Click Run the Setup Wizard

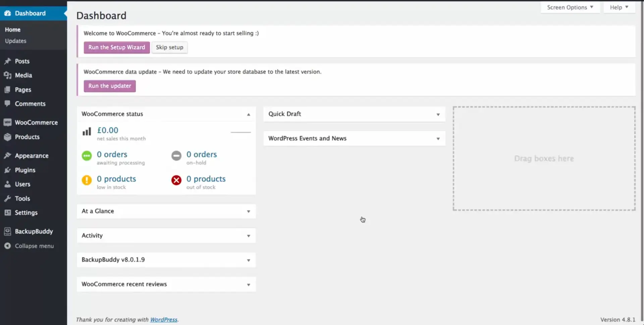(x=116, y=47)
